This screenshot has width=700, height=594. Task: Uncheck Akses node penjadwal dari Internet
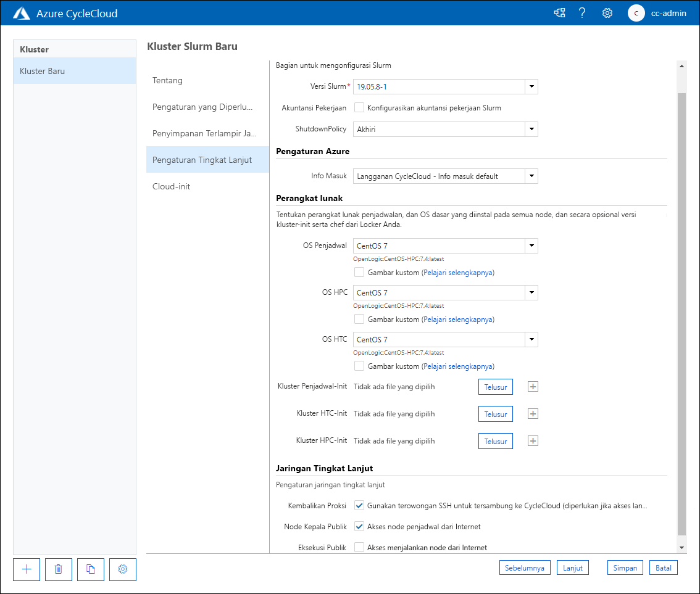click(359, 526)
